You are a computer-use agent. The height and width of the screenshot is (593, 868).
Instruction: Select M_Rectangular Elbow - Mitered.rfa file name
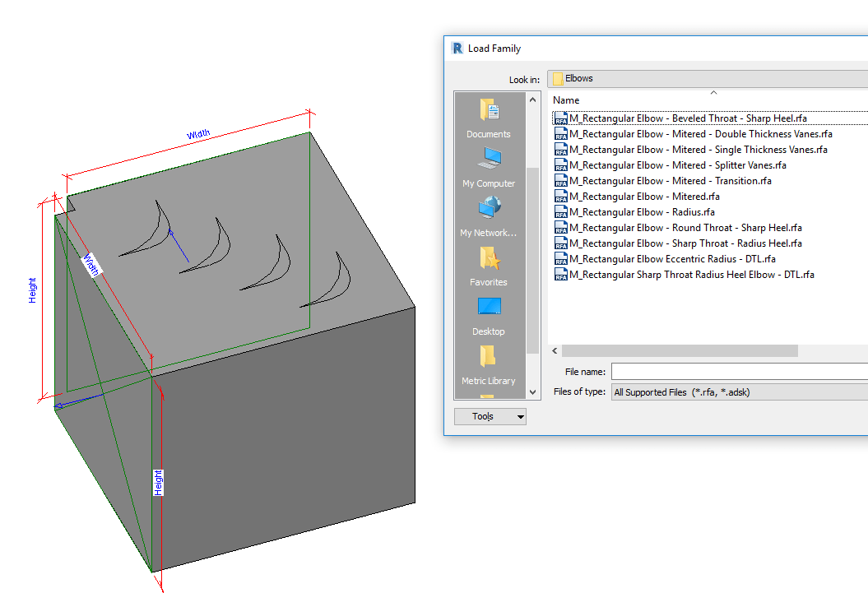[x=645, y=197]
